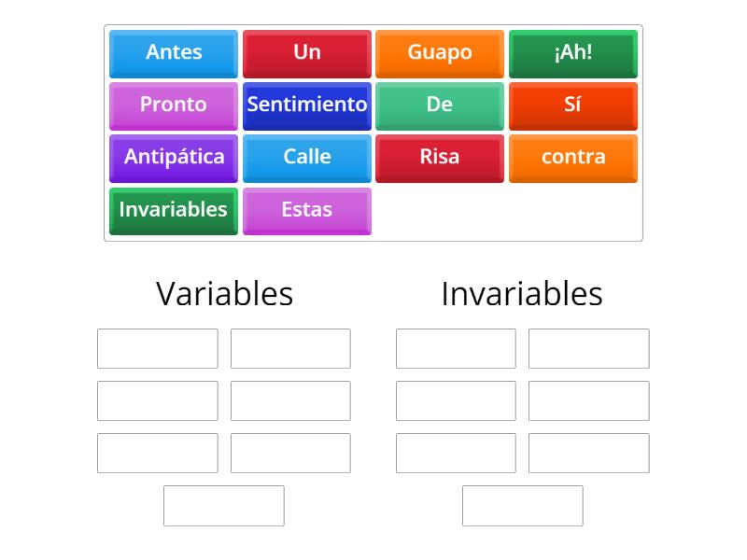The image size is (747, 560).
Task: Pick the orange 'Guapo' tile
Action: coord(440,53)
